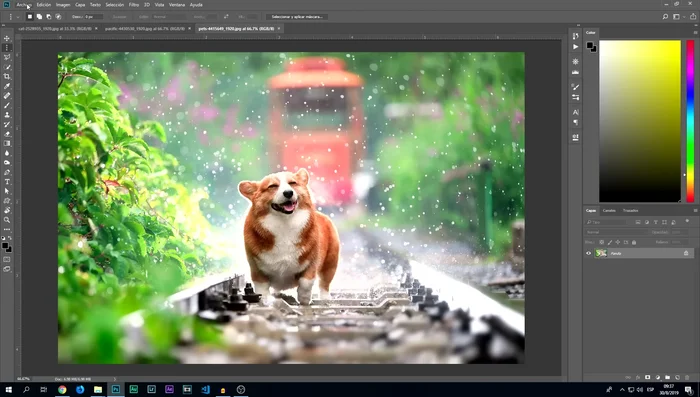Select the Eraser tool
700x397 pixels.
(7, 134)
